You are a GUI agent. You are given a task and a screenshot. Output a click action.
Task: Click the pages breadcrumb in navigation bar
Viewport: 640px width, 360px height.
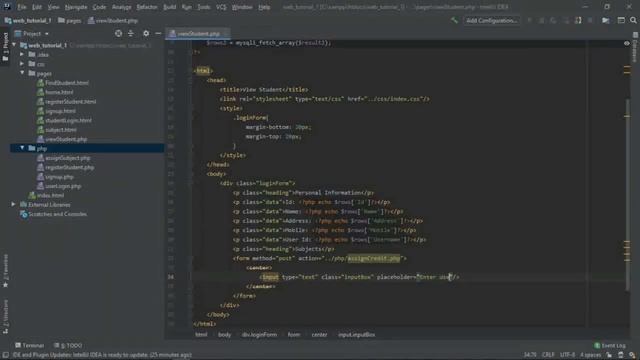69,20
